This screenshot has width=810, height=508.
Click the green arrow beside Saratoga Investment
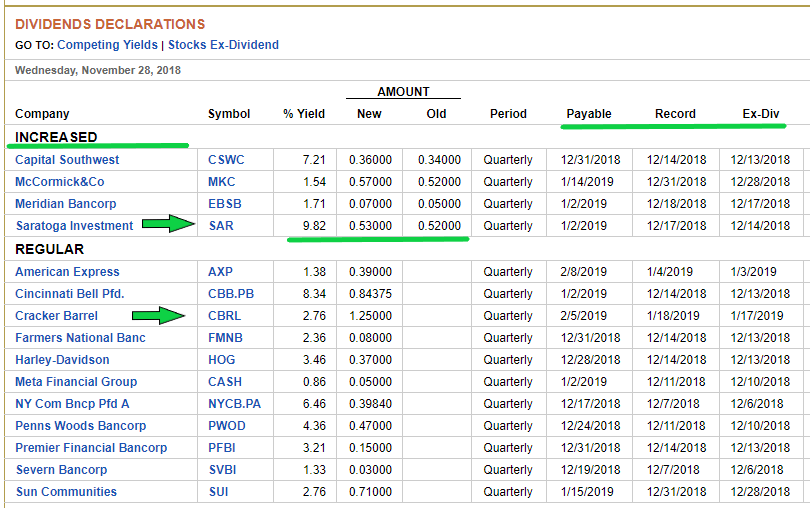tap(167, 225)
